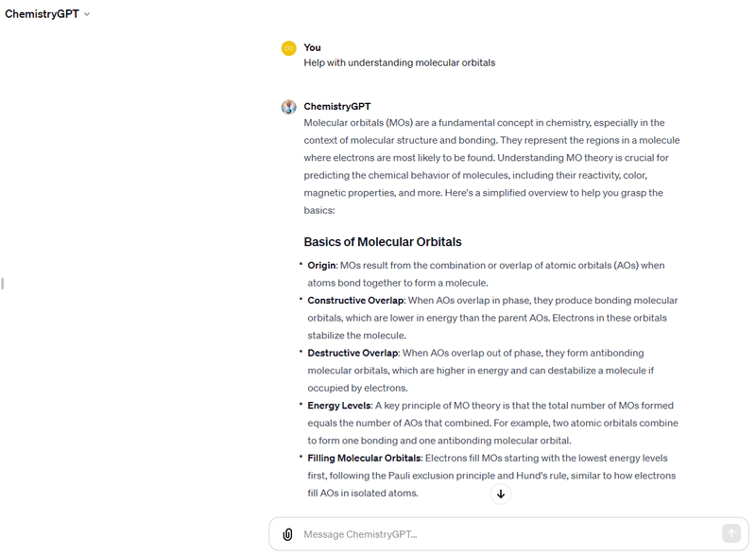Viewport: 756px width, 556px height.
Task: Click the ChemistryGPT profile picture avatar
Action: coord(289,107)
